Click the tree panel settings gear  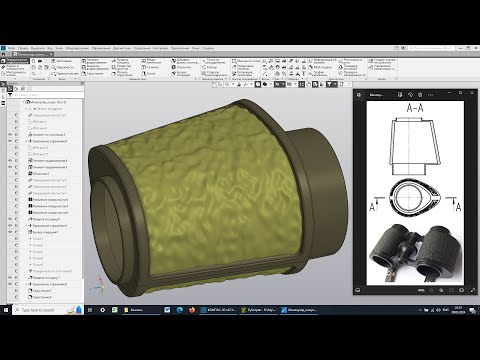(x=82, y=83)
